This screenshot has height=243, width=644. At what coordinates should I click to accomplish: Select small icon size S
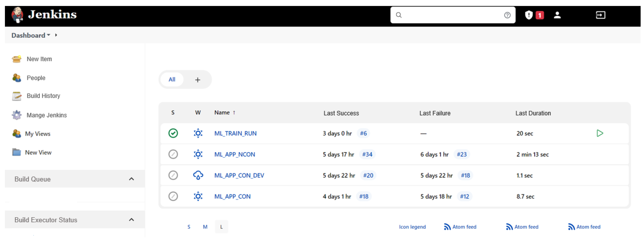189,227
